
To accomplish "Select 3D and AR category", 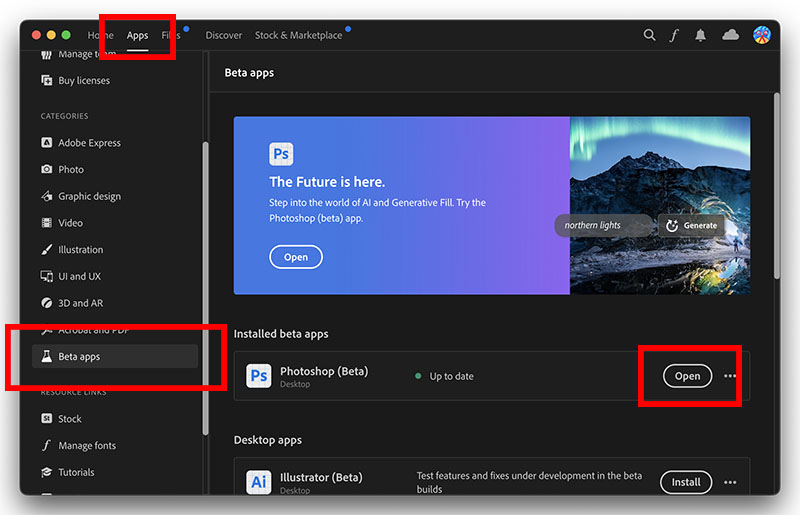I will click(81, 303).
